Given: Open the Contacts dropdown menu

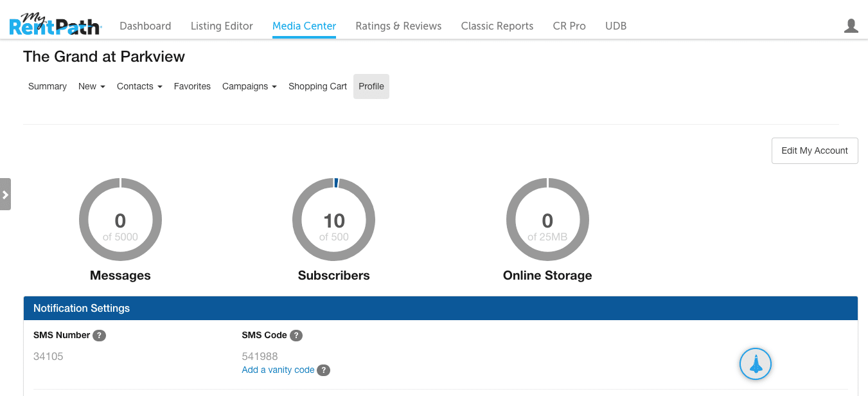Looking at the screenshot, I should 139,86.
